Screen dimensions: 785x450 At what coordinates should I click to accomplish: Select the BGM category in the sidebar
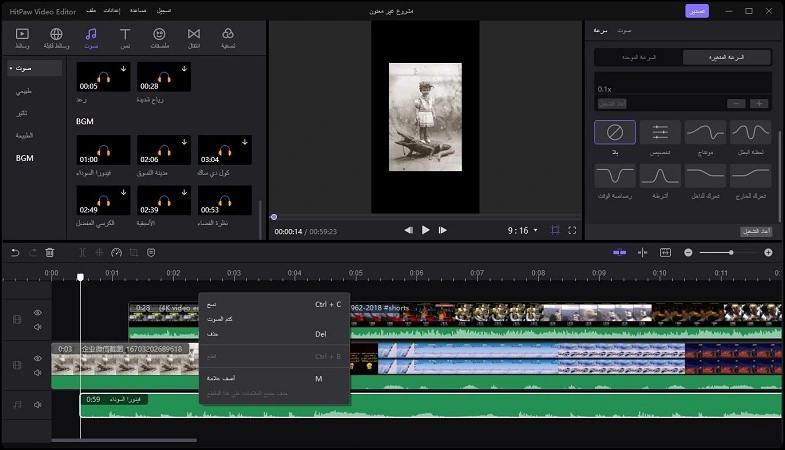[25, 158]
